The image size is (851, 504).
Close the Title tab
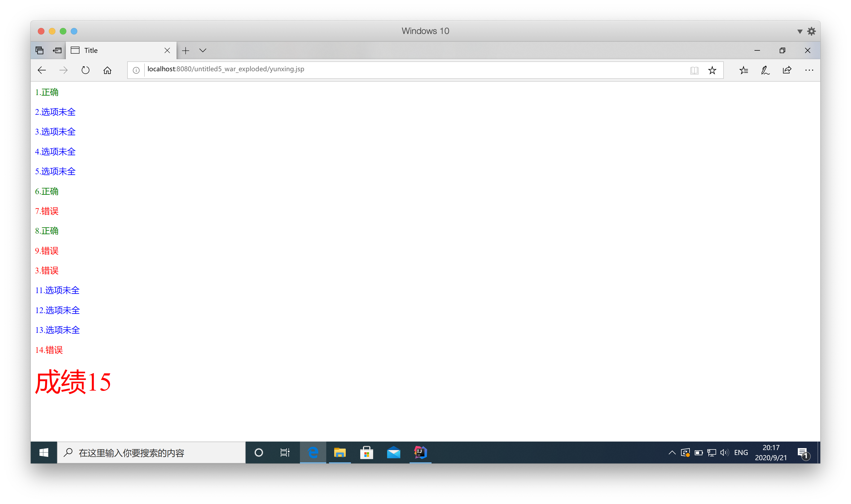pyautogui.click(x=167, y=50)
